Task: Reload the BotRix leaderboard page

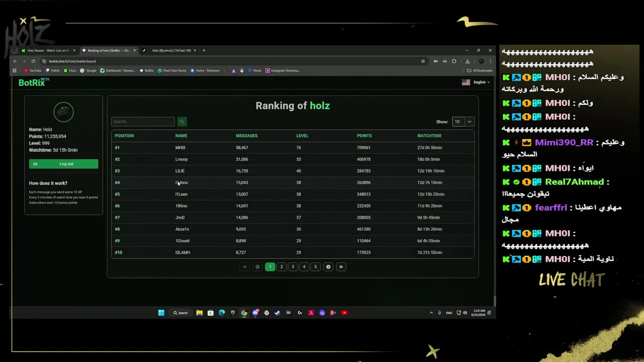Action: pyautogui.click(x=33, y=61)
